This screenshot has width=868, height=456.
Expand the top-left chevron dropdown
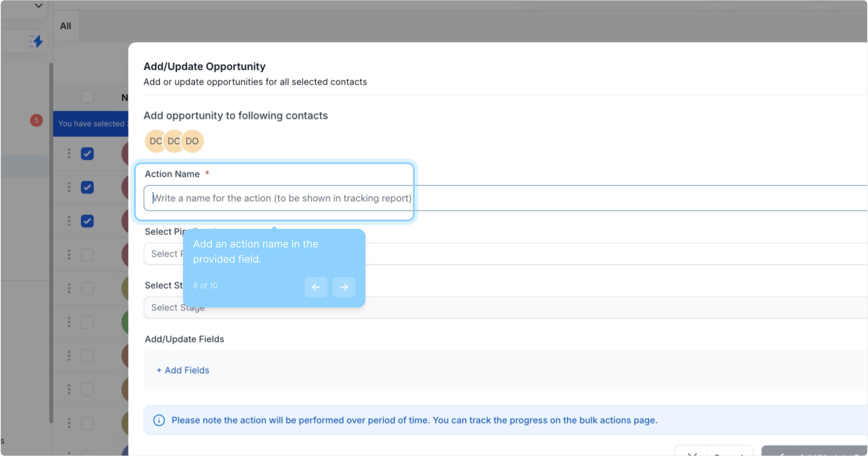coord(38,6)
